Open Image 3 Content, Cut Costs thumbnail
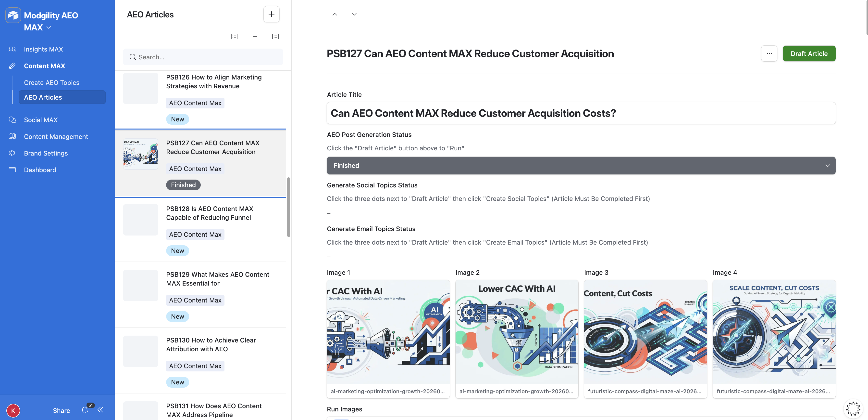The width and height of the screenshot is (868, 420). click(645, 332)
